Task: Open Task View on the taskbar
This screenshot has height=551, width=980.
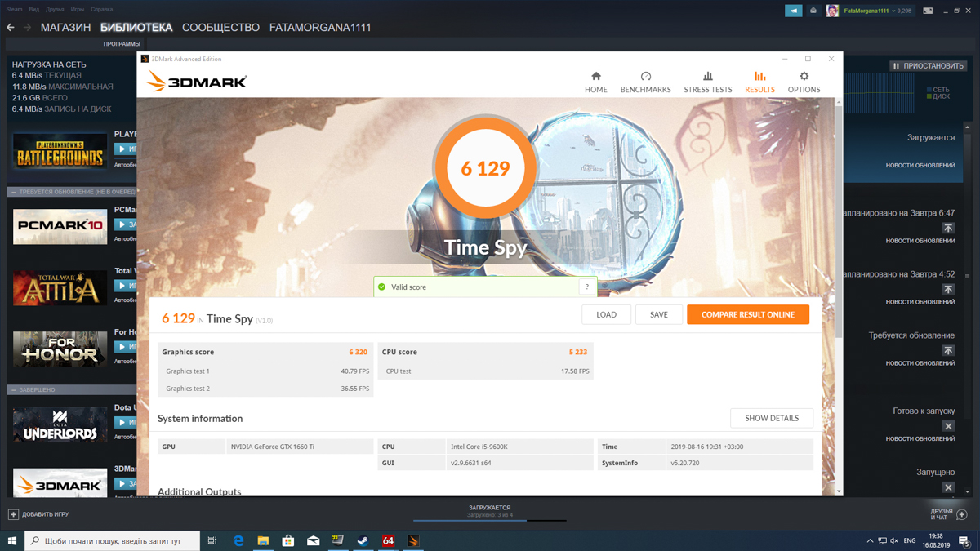Action: [212, 540]
